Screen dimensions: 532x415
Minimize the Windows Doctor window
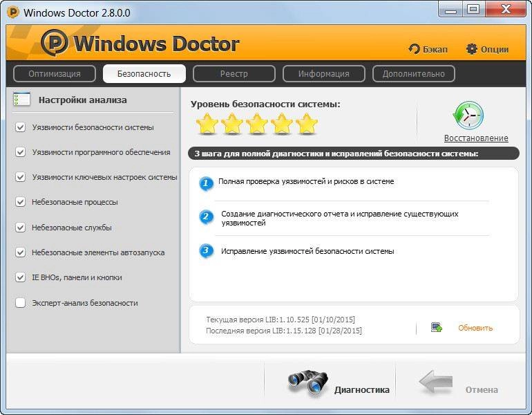click(450, 10)
